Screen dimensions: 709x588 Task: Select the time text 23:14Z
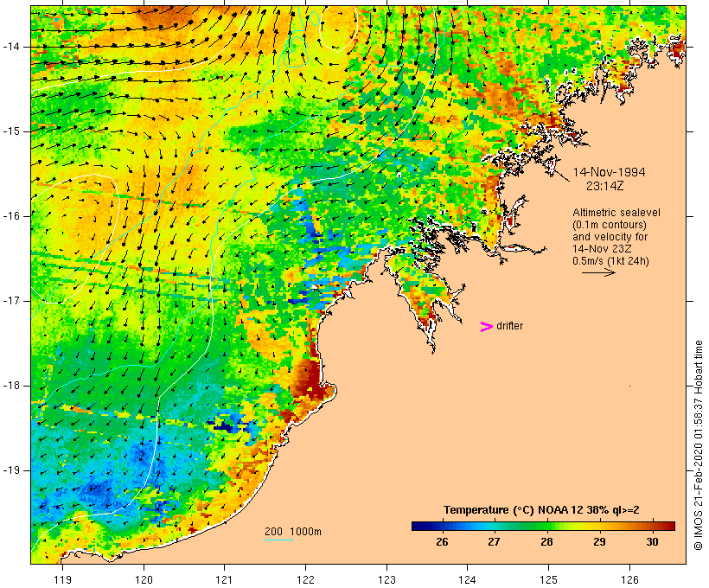[x=604, y=186]
